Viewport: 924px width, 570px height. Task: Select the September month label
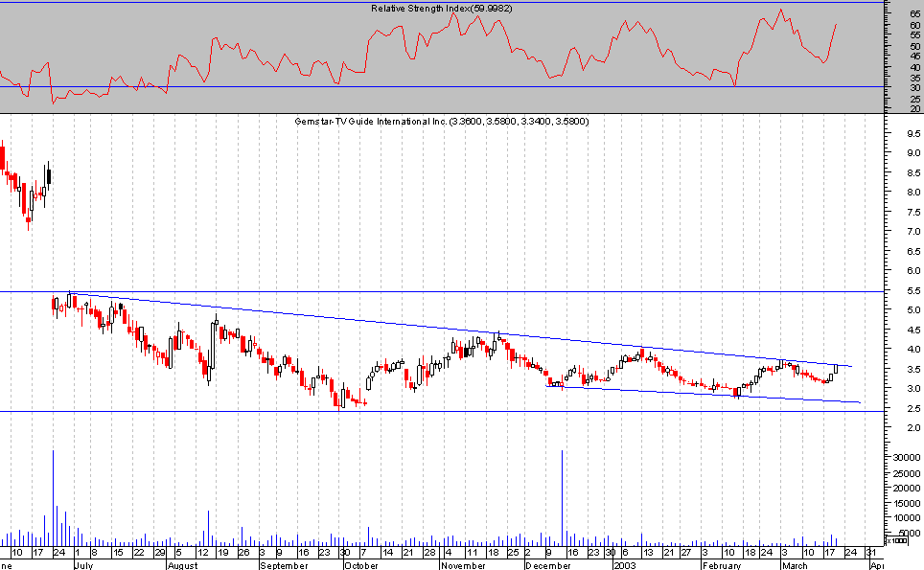coord(284,565)
